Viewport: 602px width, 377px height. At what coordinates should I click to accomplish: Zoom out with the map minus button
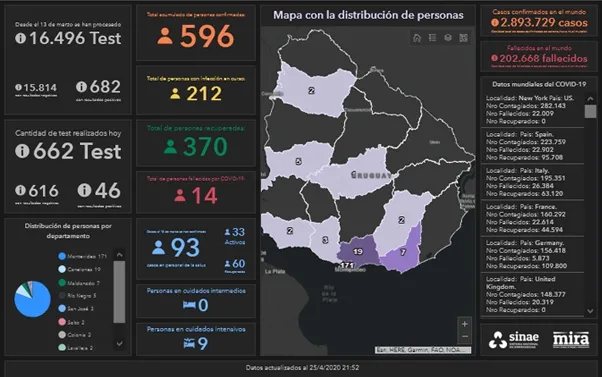click(465, 336)
